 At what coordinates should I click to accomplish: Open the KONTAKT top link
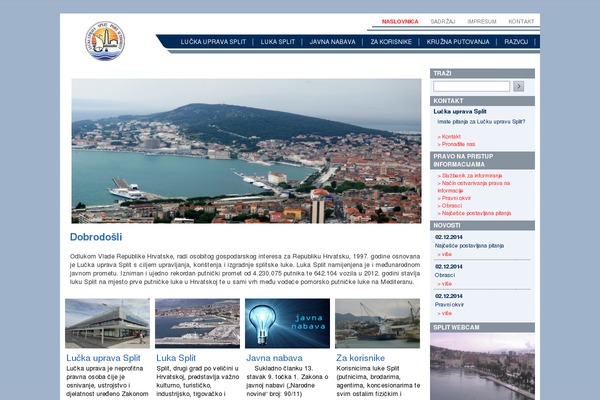click(x=521, y=21)
